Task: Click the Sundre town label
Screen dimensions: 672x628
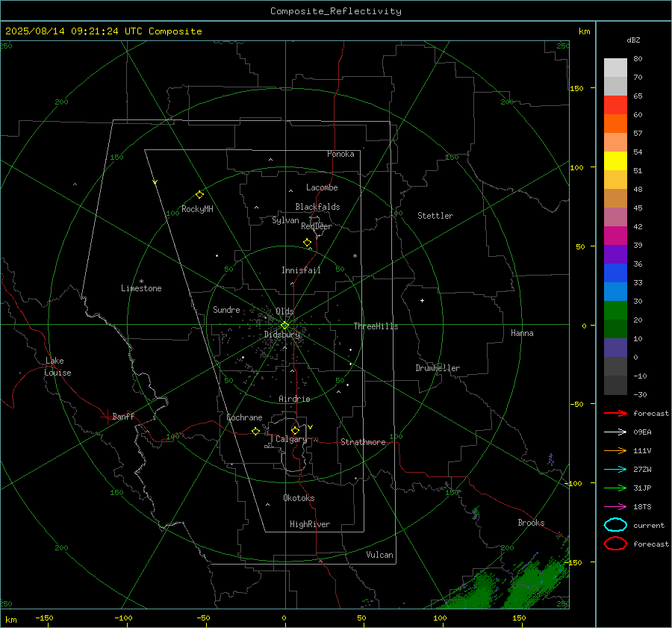Action: tap(226, 310)
